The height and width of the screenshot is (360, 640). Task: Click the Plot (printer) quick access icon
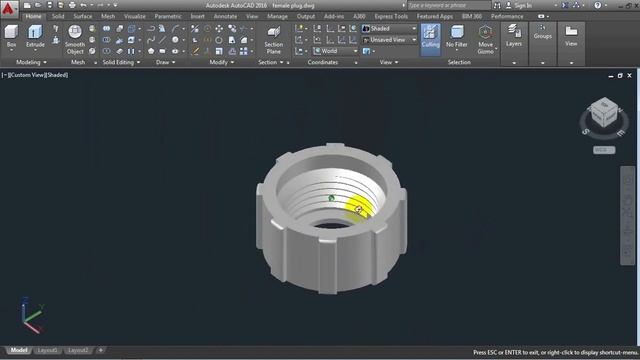coord(72,5)
